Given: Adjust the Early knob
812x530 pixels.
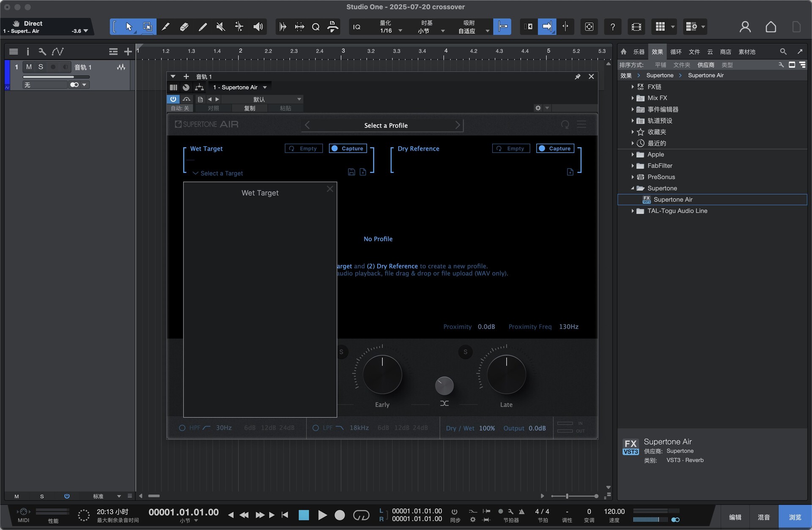Looking at the screenshot, I should pyautogui.click(x=382, y=374).
